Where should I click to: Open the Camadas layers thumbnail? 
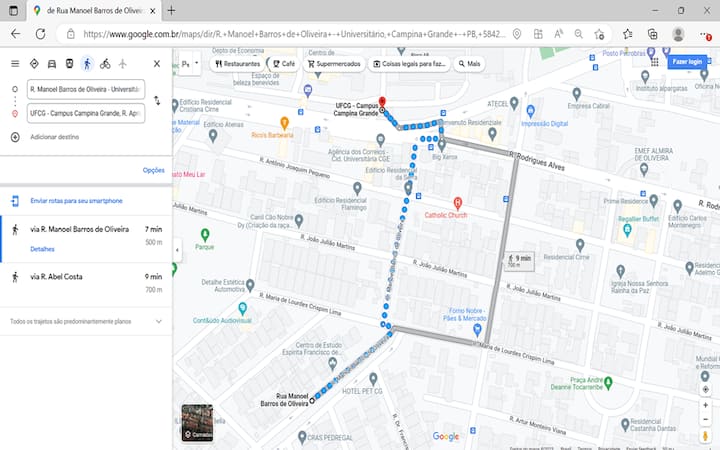click(196, 422)
